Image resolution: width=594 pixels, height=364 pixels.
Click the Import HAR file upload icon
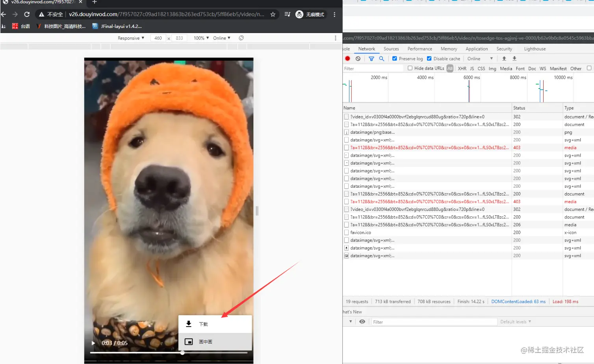(x=504, y=59)
